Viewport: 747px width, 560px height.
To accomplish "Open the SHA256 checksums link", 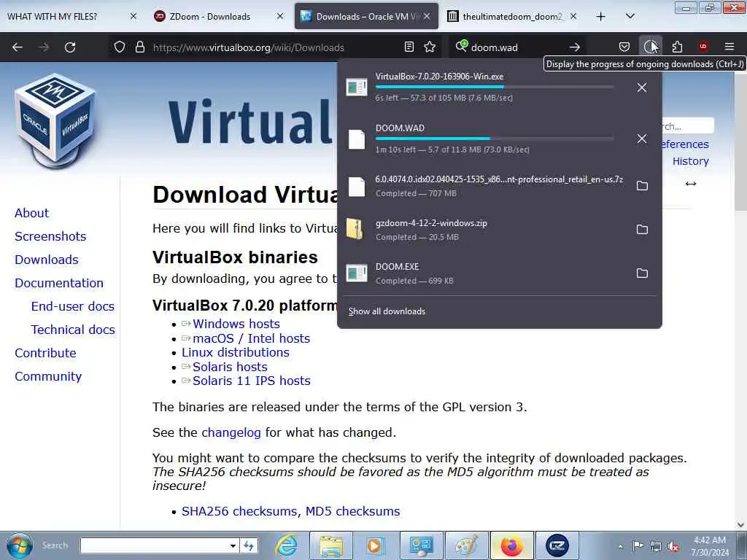I will click(x=239, y=511).
